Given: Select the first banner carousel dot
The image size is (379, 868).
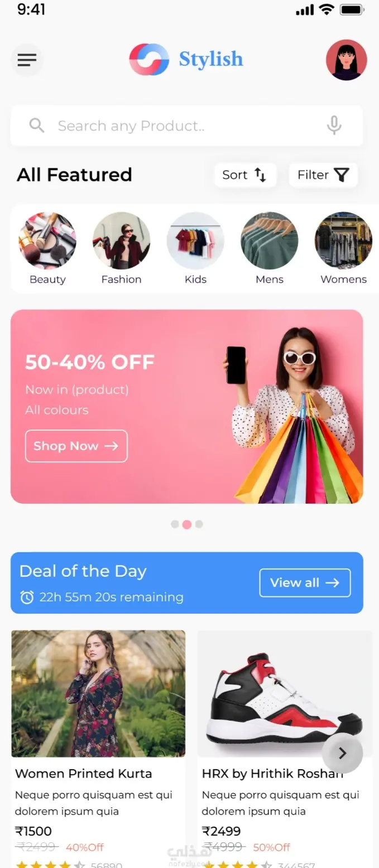Looking at the screenshot, I should [x=175, y=524].
